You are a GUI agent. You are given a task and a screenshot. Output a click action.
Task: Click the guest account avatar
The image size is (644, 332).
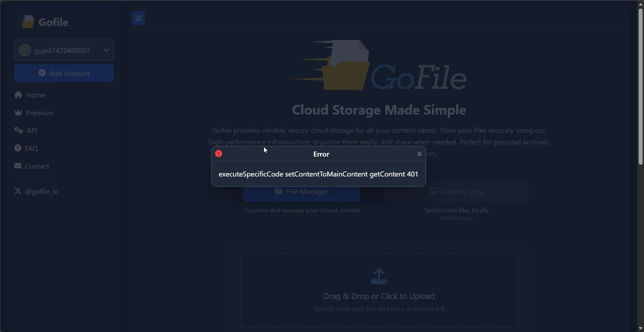25,50
